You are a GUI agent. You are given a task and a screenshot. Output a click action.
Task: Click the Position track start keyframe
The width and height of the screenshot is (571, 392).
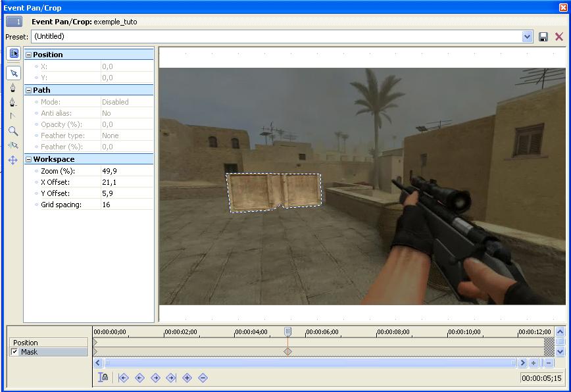[x=95, y=342]
